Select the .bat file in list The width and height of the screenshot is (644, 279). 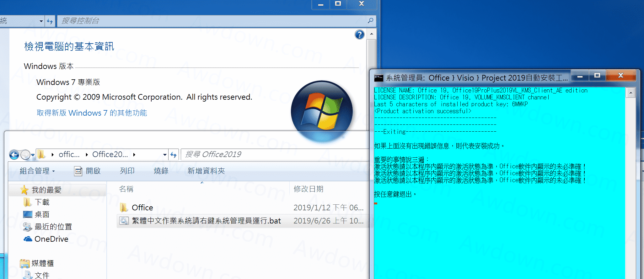coord(206,221)
